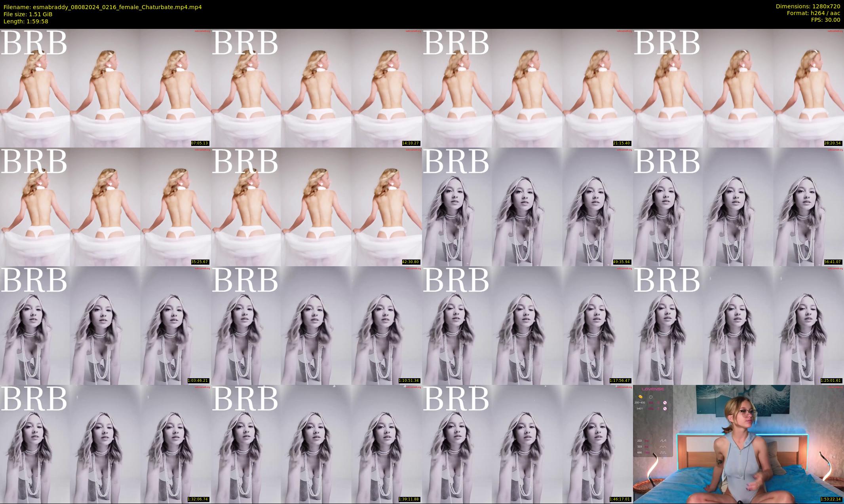This screenshot has width=844, height=504.
Task: Click the 'File size: 1.51 GiB' text
Action: coord(28,14)
